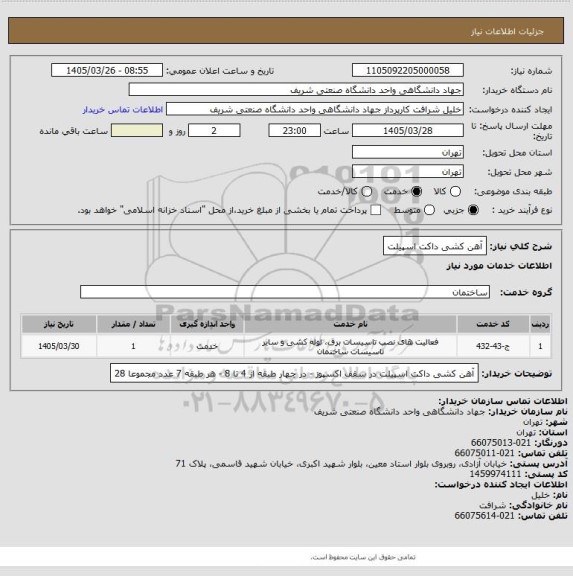The width and height of the screenshot is (573, 576).
Task: Click the unit cell خدمت in the table
Action: pyautogui.click(x=207, y=346)
